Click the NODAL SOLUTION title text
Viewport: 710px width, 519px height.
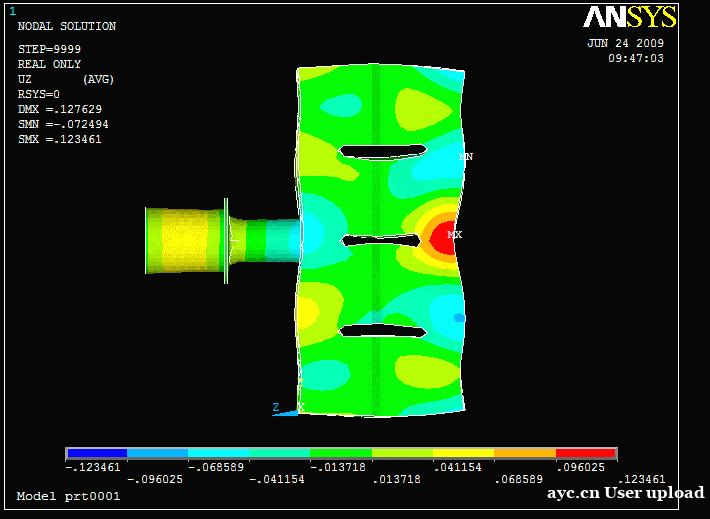click(x=67, y=26)
